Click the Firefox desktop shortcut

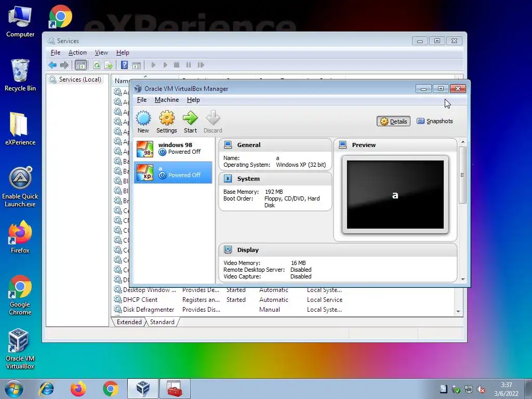tap(20, 237)
